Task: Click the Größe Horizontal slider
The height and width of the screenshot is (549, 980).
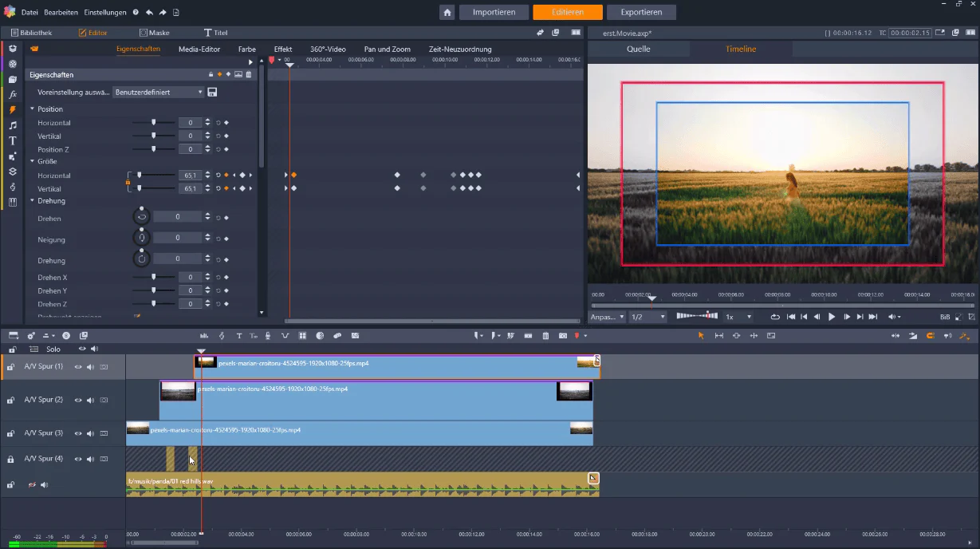Action: [x=154, y=175]
